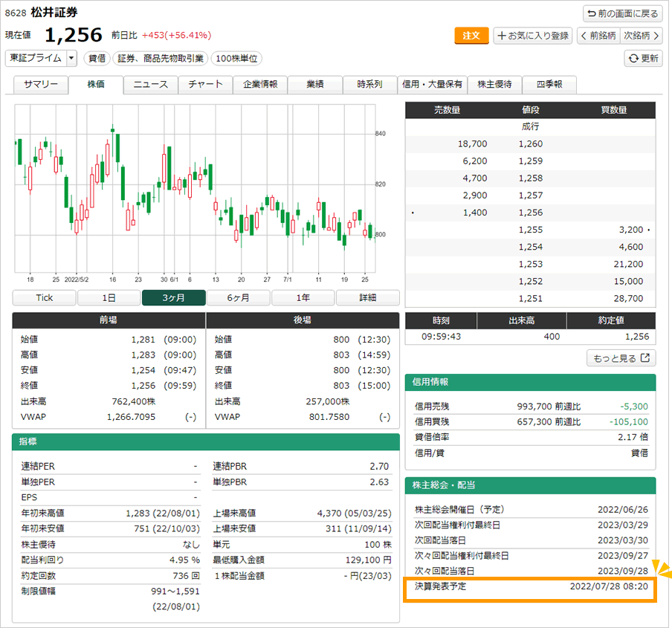The width and height of the screenshot is (672, 628).
Task: Open the 信用・大量保有 tab
Action: click(x=432, y=85)
